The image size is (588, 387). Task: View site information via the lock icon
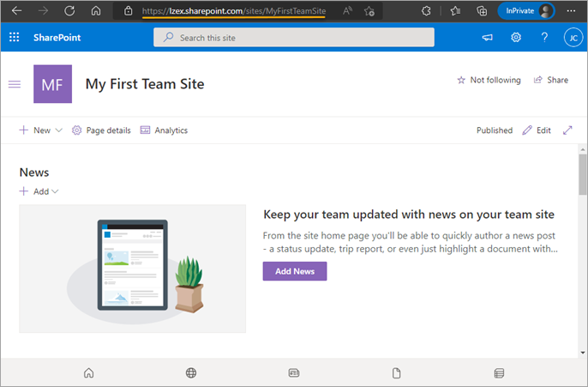129,11
